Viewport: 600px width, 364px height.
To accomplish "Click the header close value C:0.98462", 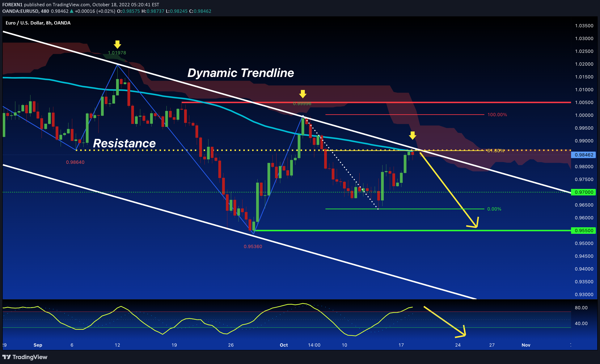I will 200,11.
